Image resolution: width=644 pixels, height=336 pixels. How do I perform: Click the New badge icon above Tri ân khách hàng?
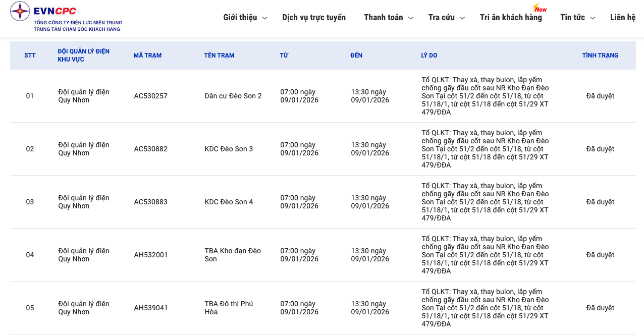(x=540, y=9)
